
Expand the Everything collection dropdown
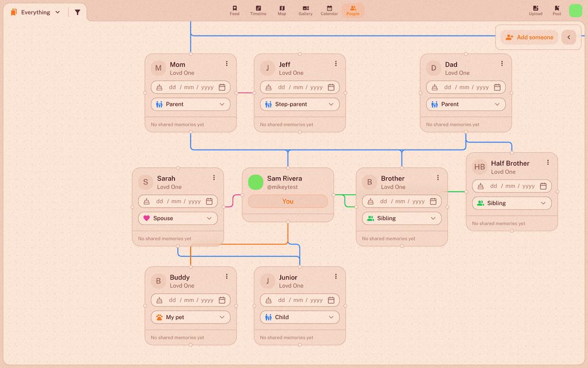click(36, 13)
